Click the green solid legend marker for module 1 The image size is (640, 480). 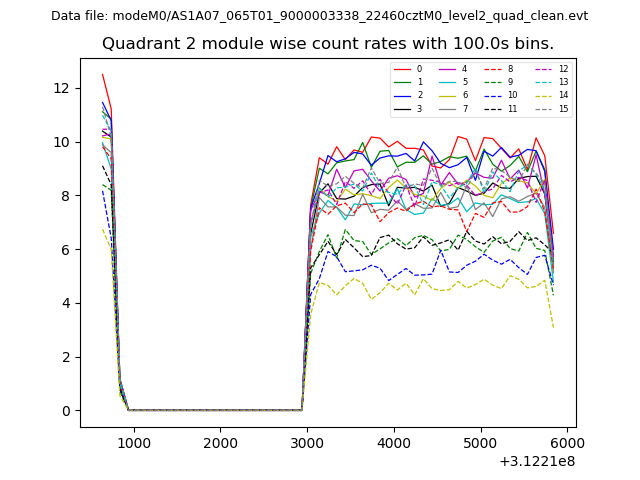point(402,82)
